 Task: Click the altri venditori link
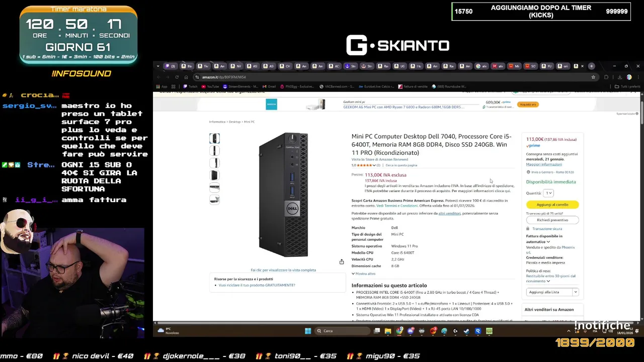pyautogui.click(x=449, y=213)
